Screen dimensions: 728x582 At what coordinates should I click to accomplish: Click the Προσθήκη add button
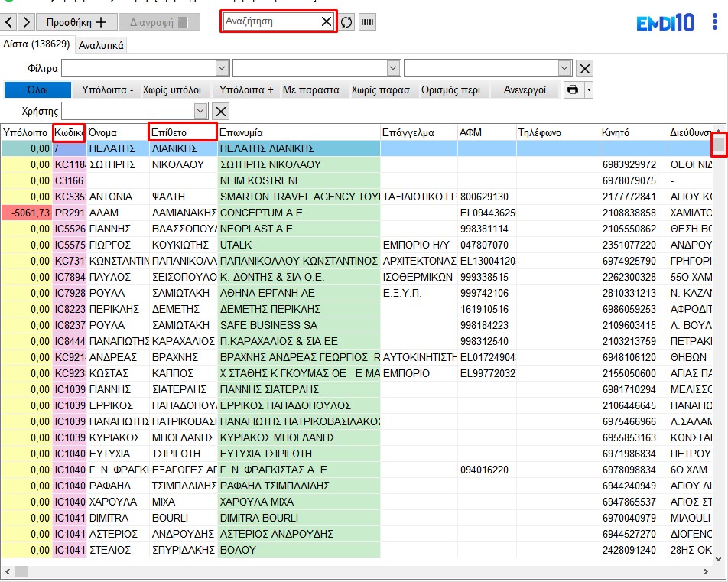76,22
